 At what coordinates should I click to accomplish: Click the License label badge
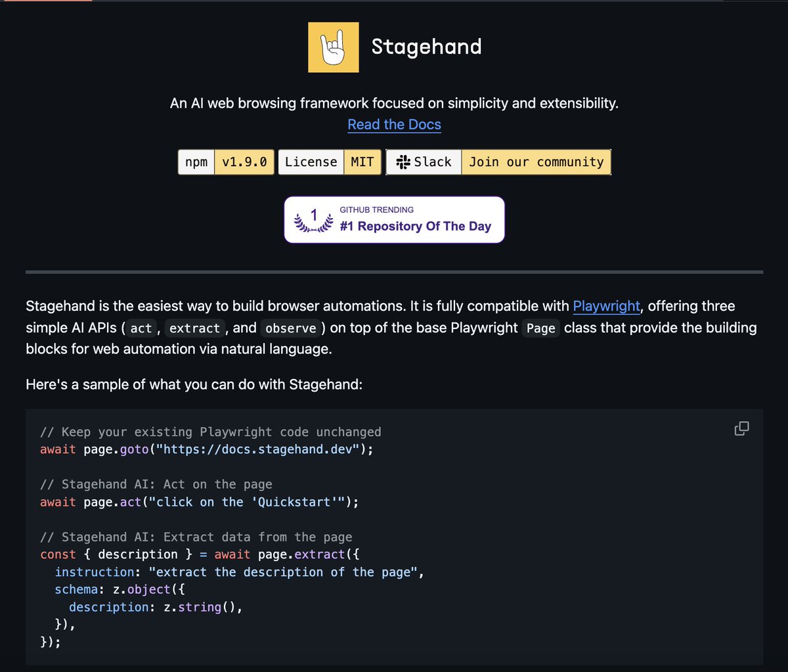point(311,162)
